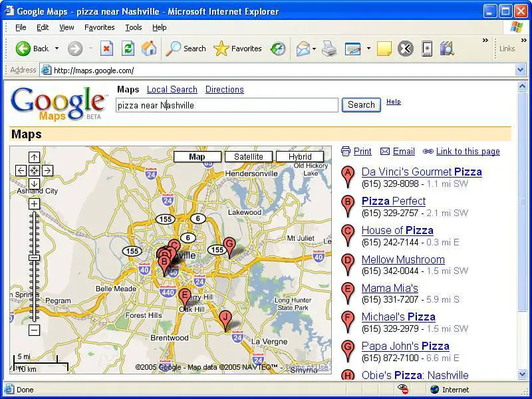This screenshot has height=399, width=532.
Task: Click the round X toolbar icon
Action: pyautogui.click(x=406, y=49)
